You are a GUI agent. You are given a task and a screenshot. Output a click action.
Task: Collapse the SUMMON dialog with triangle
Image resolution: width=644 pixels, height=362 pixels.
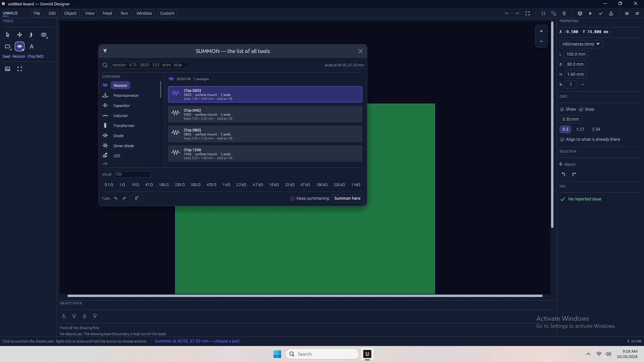[x=105, y=51]
